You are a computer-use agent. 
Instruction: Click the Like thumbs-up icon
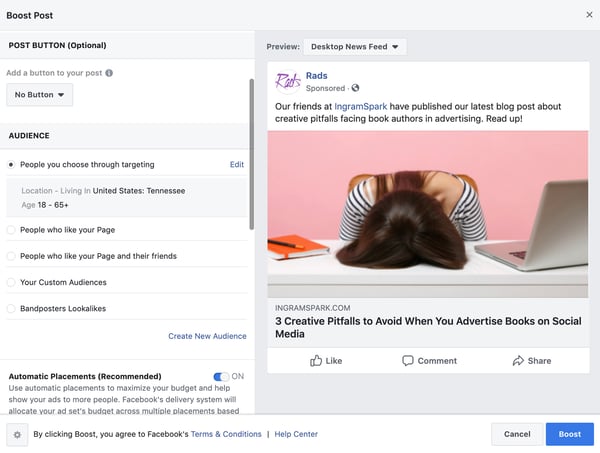316,360
